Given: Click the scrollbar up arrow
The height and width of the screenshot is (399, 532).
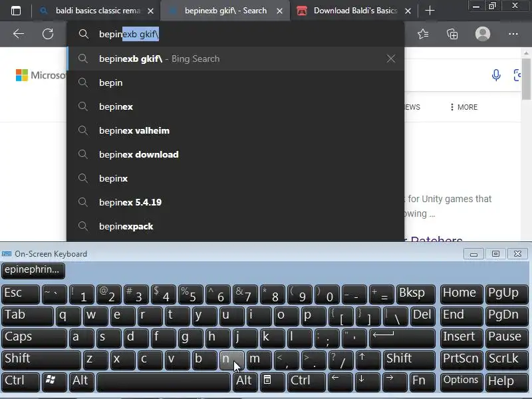Looking at the screenshot, I should click(x=526, y=53).
